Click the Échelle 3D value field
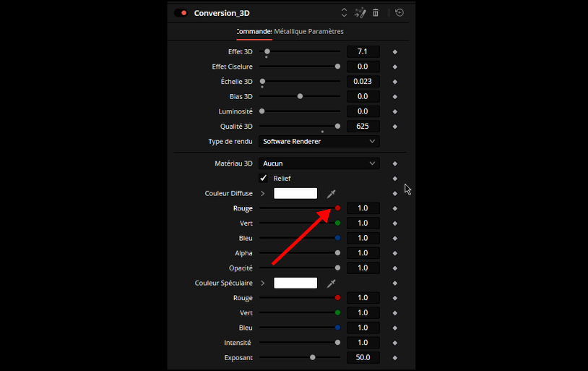Viewport: 588px width, 371px height. click(x=363, y=82)
